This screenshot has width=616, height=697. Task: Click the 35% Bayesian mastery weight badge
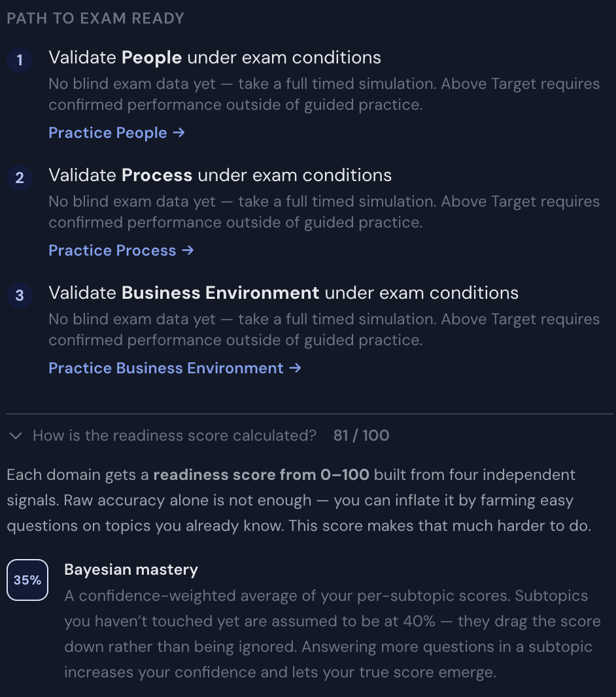coord(27,580)
